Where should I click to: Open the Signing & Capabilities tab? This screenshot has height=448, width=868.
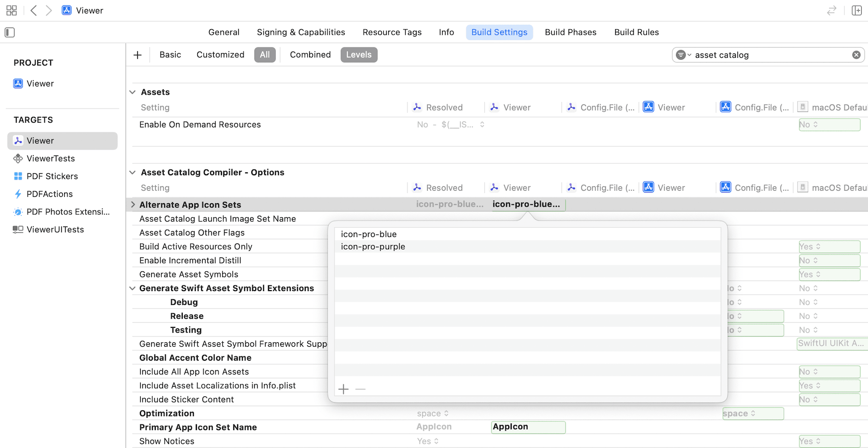pyautogui.click(x=300, y=32)
